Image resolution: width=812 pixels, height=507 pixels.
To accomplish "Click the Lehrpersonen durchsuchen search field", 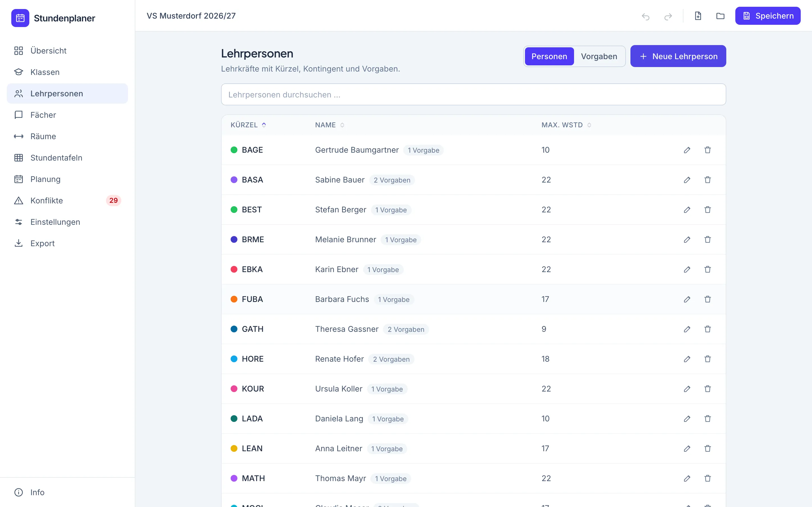I will click(x=473, y=94).
